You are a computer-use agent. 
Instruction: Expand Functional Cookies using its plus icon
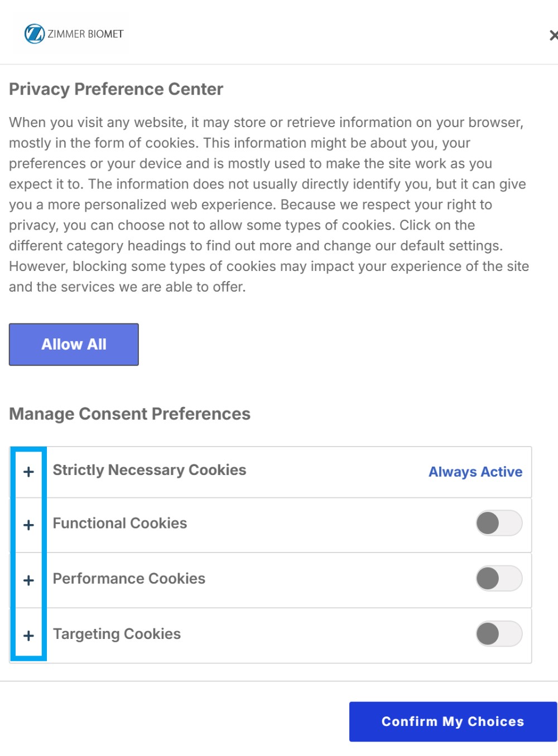(x=28, y=525)
